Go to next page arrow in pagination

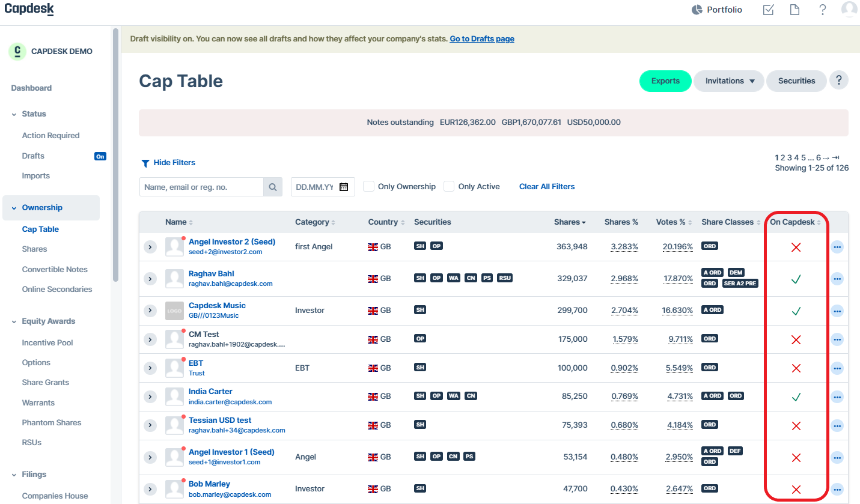pos(826,157)
